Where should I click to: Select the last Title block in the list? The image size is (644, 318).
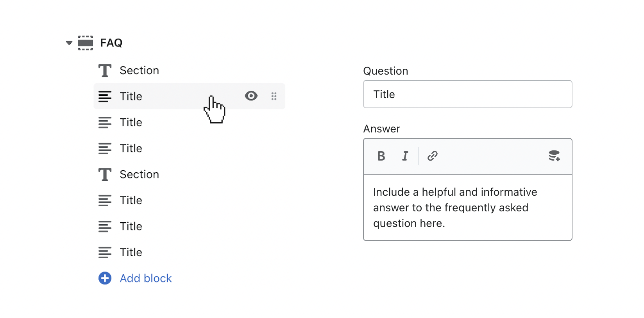click(130, 252)
